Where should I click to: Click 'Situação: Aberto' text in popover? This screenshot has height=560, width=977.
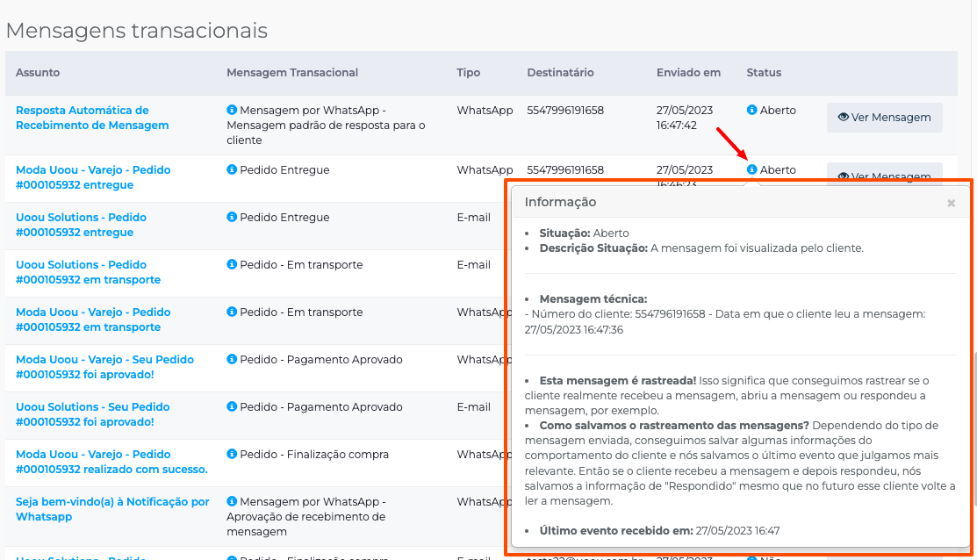click(x=584, y=233)
